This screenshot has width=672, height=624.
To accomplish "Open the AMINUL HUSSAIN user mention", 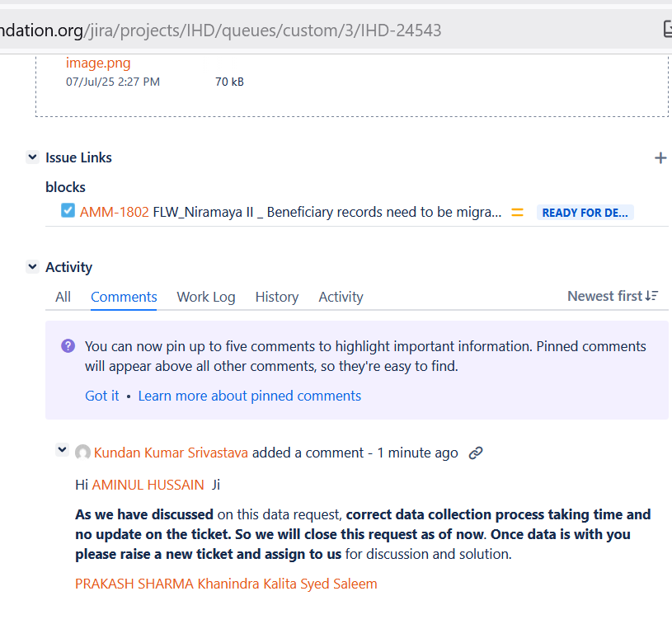I will coord(148,485).
